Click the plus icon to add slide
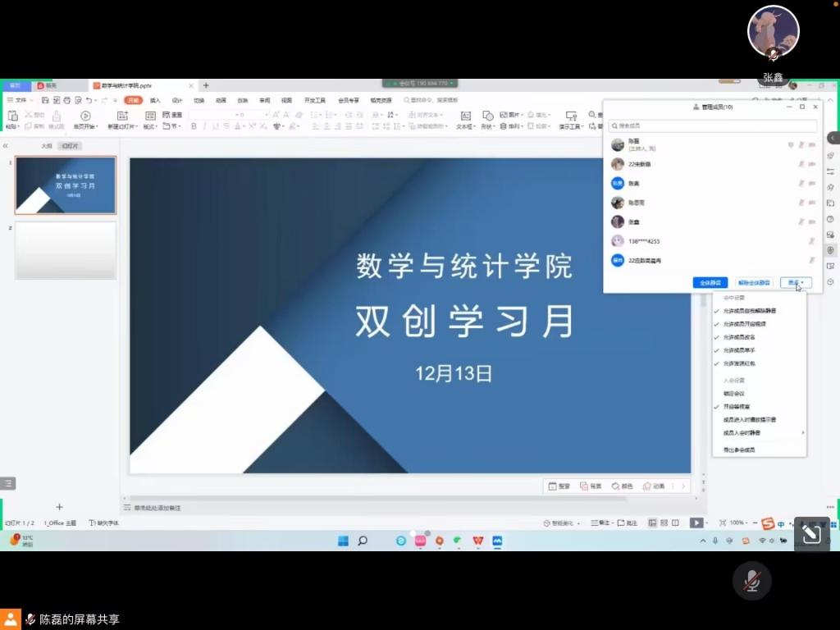 (59, 507)
